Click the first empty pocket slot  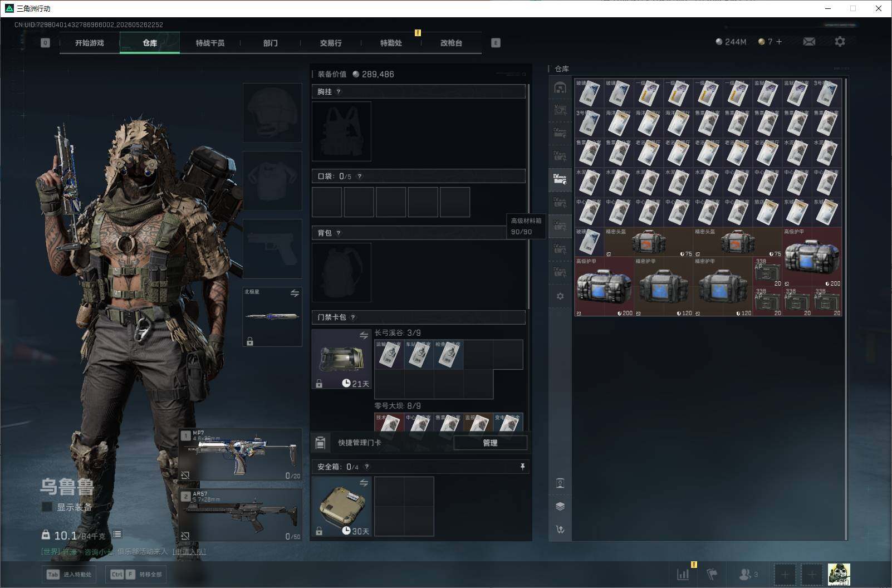(327, 202)
